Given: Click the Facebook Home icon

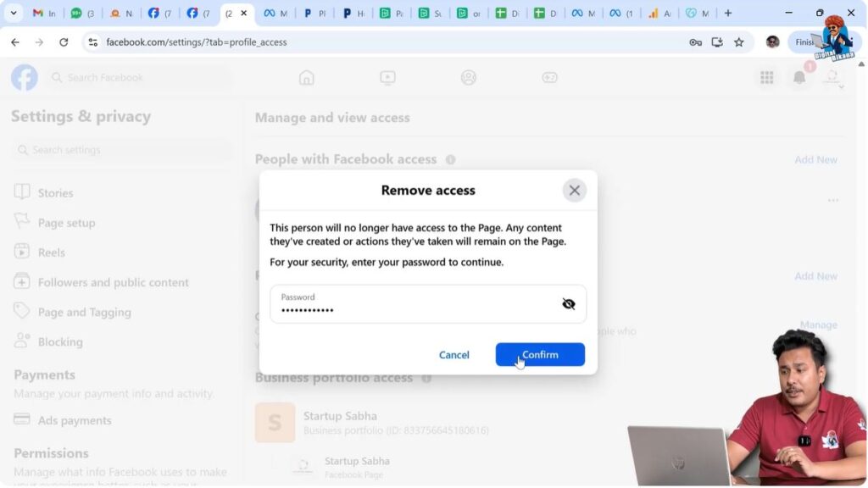Looking at the screenshot, I should click(x=306, y=77).
